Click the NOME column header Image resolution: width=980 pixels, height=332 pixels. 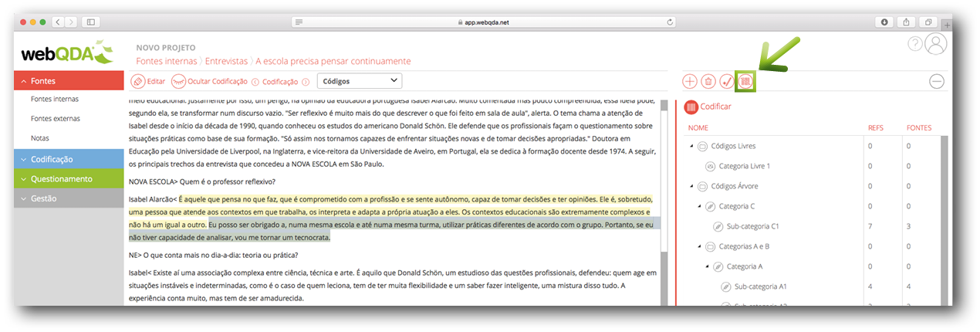[x=698, y=128]
